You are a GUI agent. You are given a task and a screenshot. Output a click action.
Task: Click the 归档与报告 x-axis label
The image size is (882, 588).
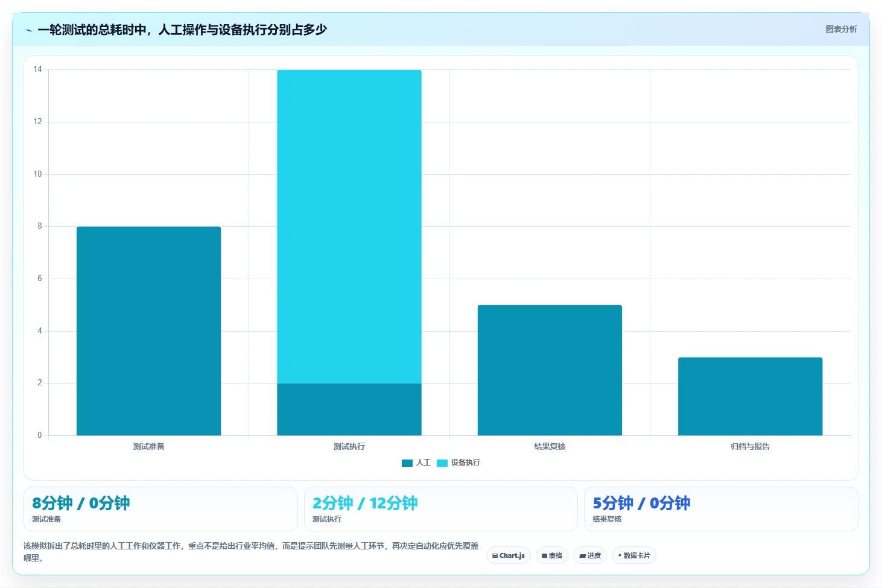pyautogui.click(x=750, y=446)
